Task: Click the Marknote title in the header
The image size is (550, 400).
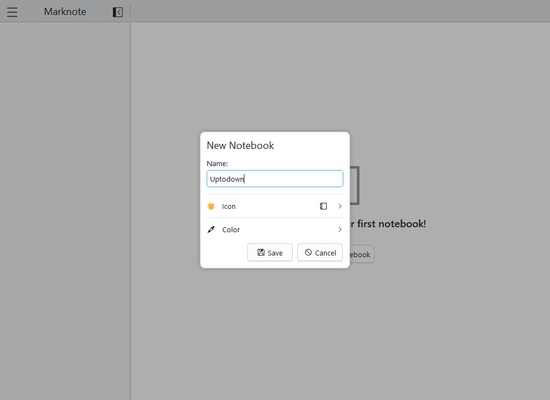Action: click(65, 12)
